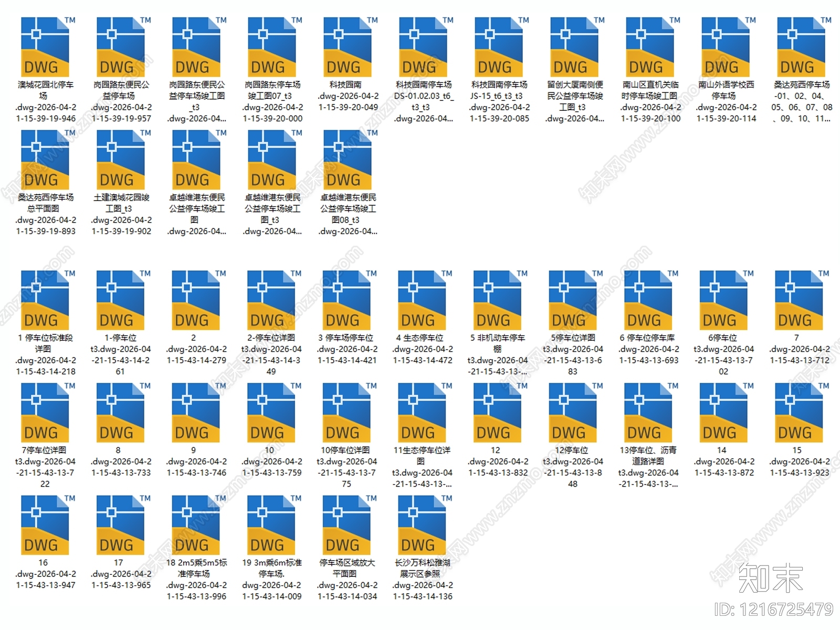The width and height of the screenshot is (840, 630).
Task: Click the 6 停车位停车库 DWG icon
Action: click(x=648, y=300)
